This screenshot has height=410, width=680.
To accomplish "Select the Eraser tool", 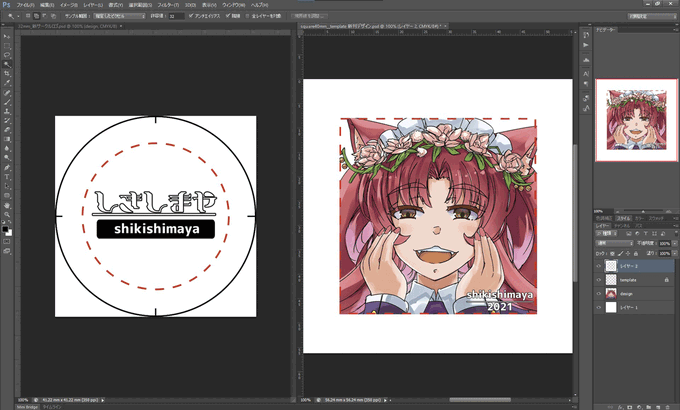I will click(7, 130).
